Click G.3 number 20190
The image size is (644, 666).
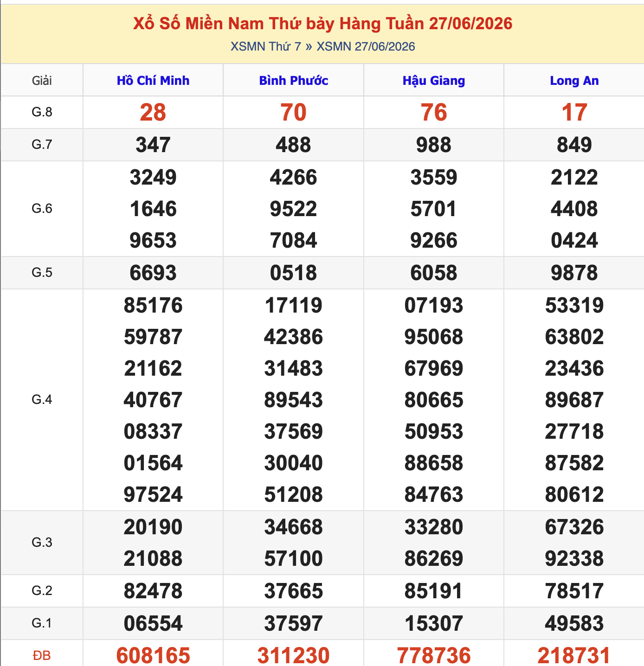[x=153, y=527]
